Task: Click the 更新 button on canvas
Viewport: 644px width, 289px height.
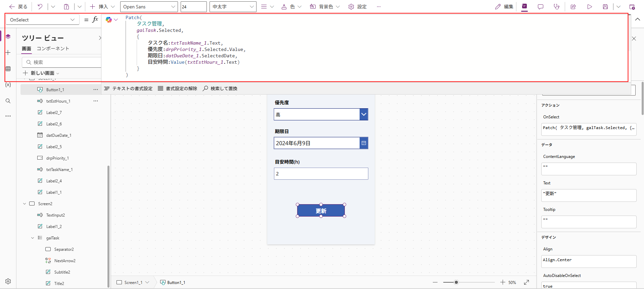Action: pyautogui.click(x=321, y=211)
